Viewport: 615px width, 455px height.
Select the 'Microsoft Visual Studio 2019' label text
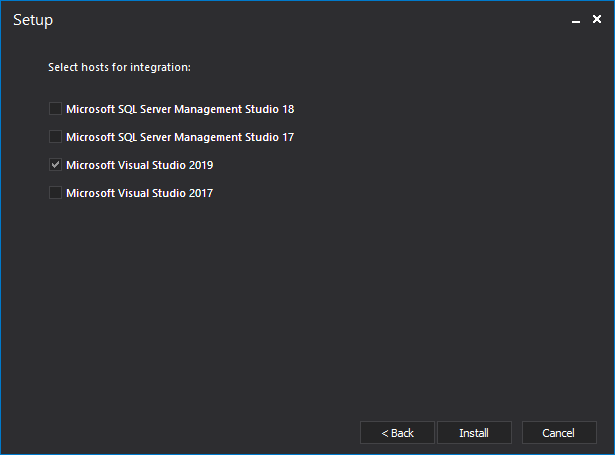click(139, 165)
